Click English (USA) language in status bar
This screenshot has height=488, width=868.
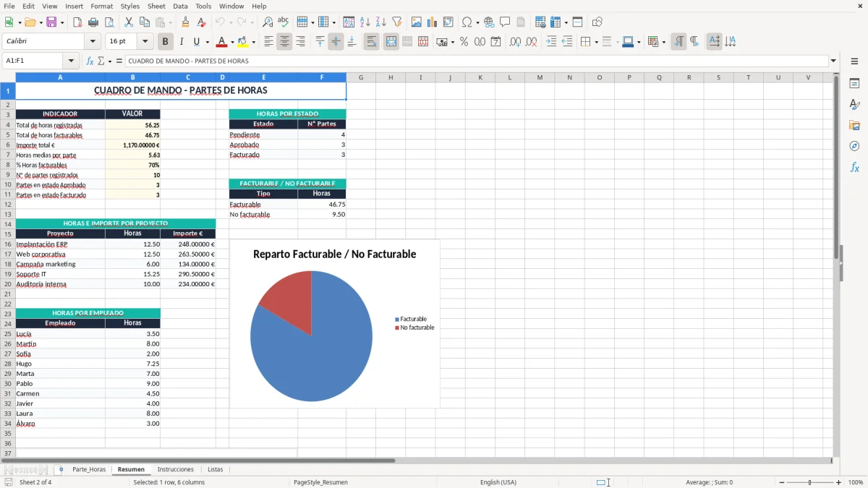498,482
